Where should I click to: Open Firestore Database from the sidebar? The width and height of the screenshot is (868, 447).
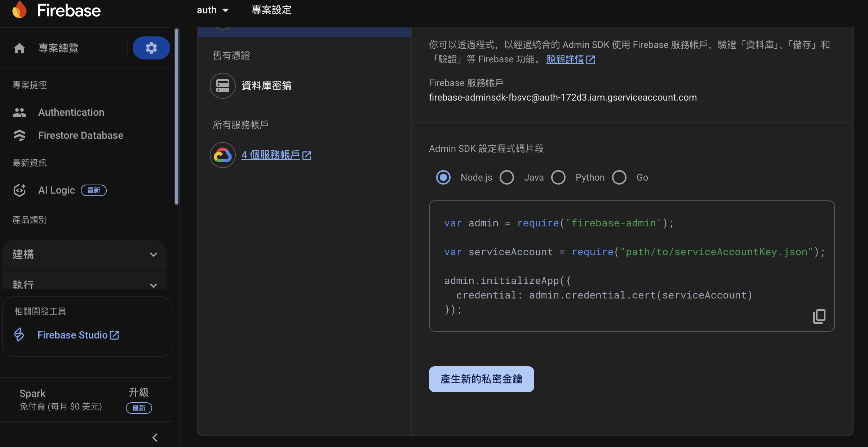tap(81, 135)
